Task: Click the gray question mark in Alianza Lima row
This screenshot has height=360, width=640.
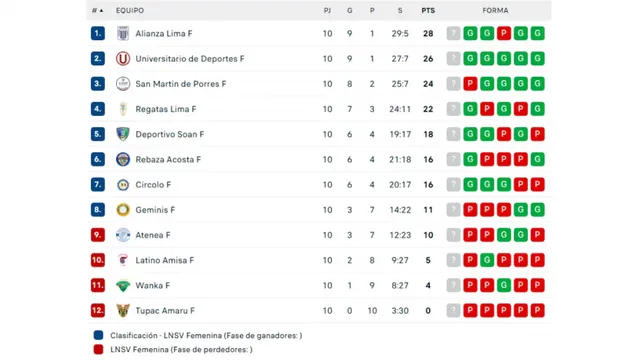Action: click(x=453, y=33)
